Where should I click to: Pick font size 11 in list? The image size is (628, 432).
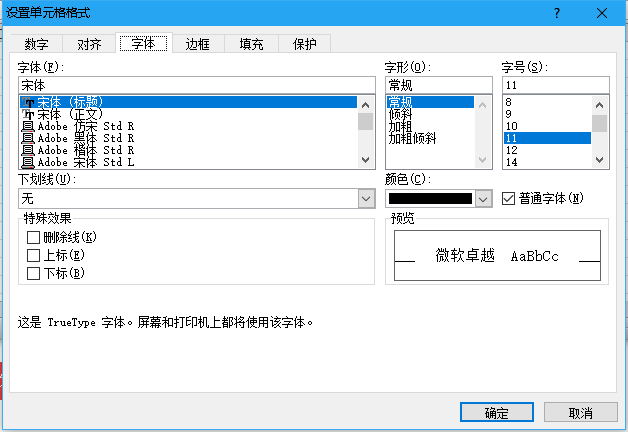(547, 138)
